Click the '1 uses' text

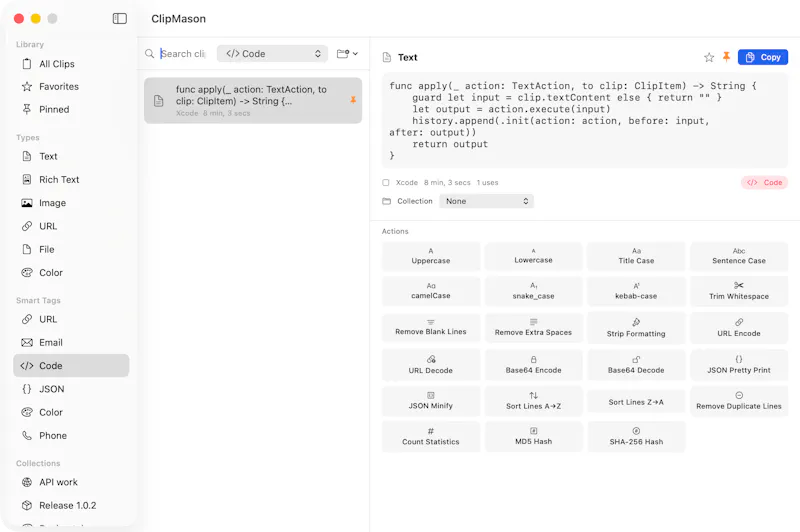pyautogui.click(x=487, y=183)
